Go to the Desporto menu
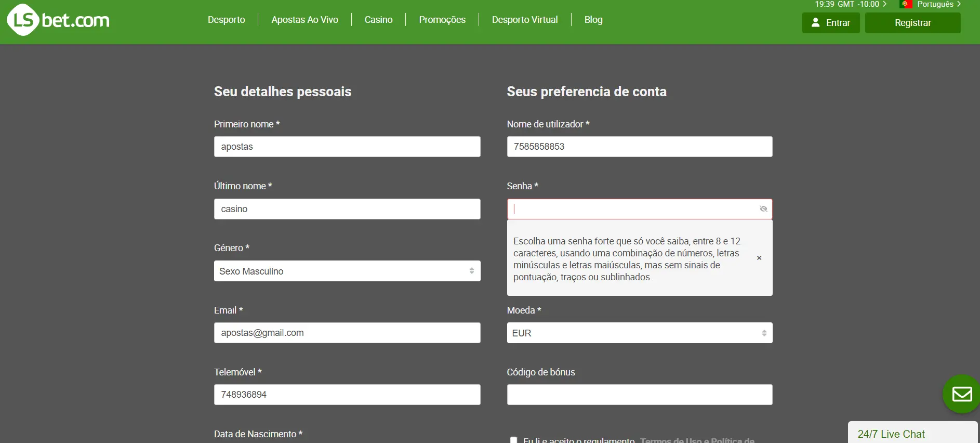Viewport: 980px width, 443px height. click(226, 20)
